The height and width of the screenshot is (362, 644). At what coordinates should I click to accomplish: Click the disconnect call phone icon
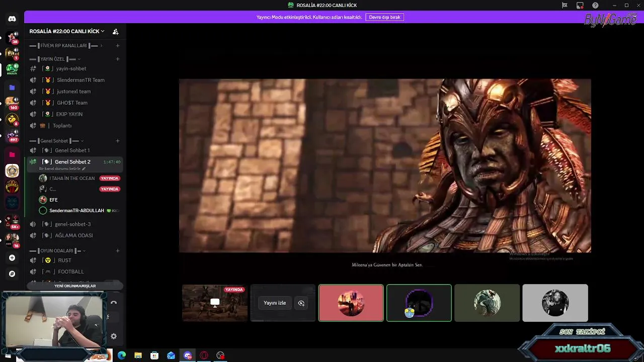click(114, 303)
